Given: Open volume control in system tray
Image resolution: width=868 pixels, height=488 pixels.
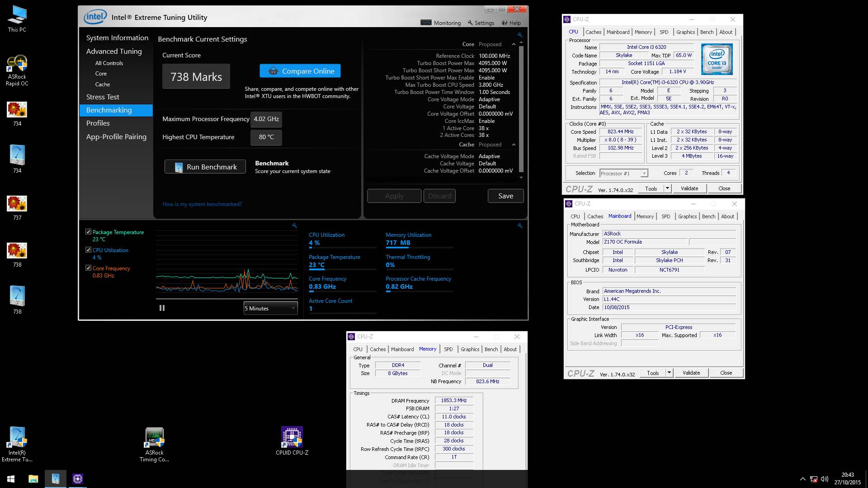Looking at the screenshot, I should (x=824, y=479).
